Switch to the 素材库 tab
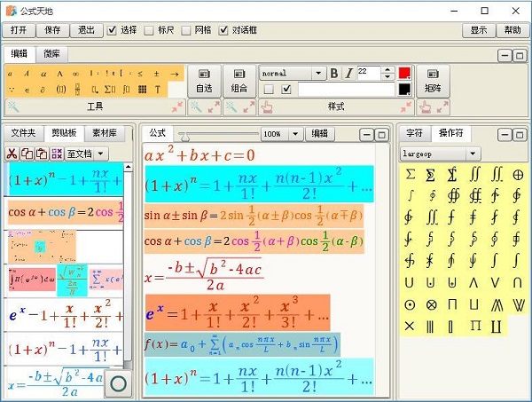The image size is (532, 402). tap(104, 133)
